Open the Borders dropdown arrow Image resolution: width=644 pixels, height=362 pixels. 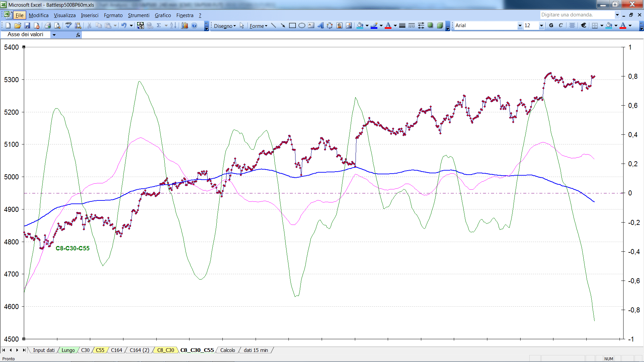602,25
